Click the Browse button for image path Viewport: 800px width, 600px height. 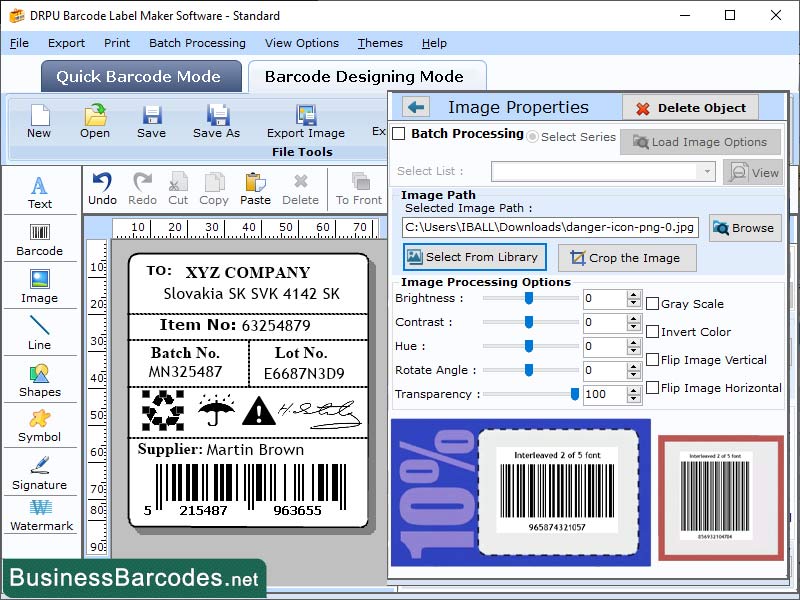pyautogui.click(x=744, y=228)
